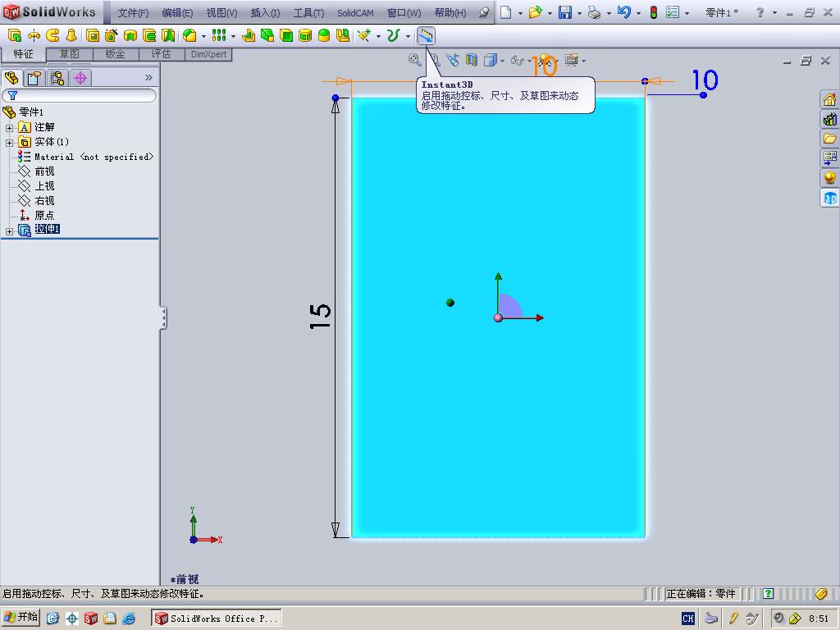Viewport: 840px width, 630px height.
Task: Switch to the 钣金 tab
Action: 115,54
